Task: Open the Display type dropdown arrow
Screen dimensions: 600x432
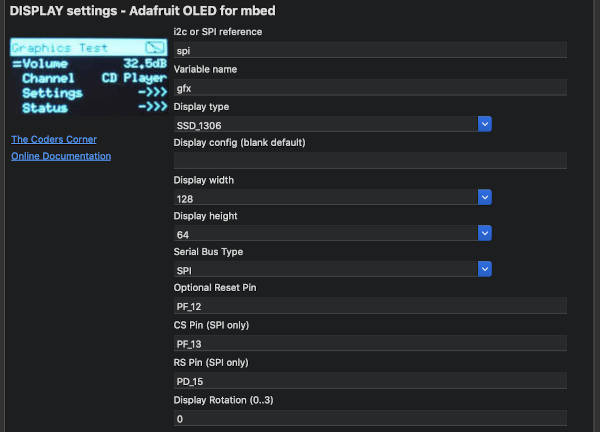Action: (x=484, y=124)
